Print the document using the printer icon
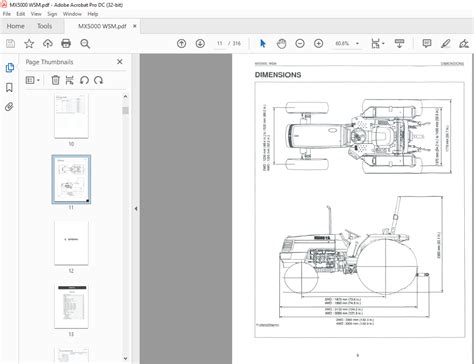This screenshot has width=474, height=364. [x=66, y=43]
